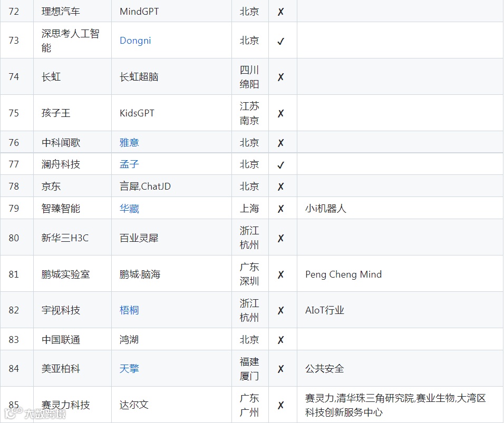Select the 广东广州 location cell

click(250, 405)
